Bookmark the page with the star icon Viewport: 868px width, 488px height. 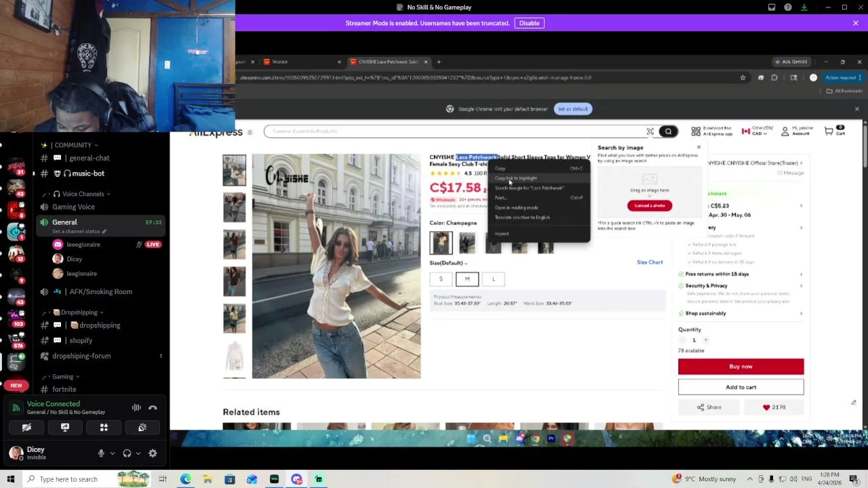coord(743,77)
